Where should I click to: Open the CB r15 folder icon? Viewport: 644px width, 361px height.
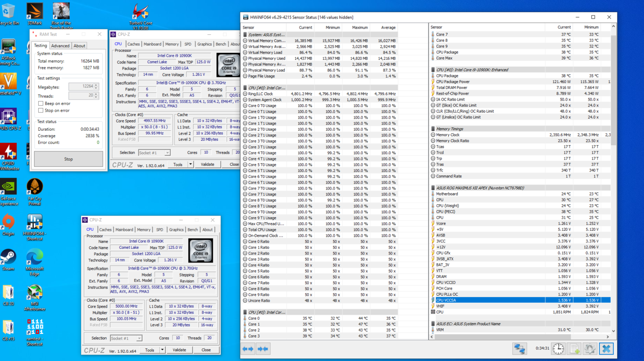pos(9,330)
